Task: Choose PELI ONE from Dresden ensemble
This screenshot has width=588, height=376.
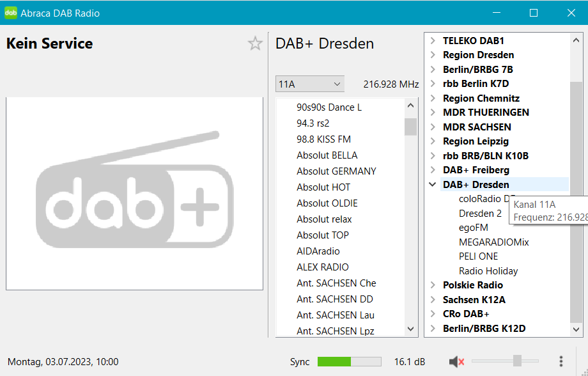Action: pyautogui.click(x=478, y=256)
